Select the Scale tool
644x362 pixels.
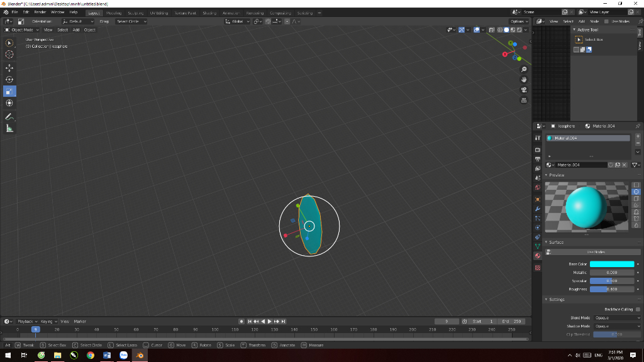(x=9, y=91)
